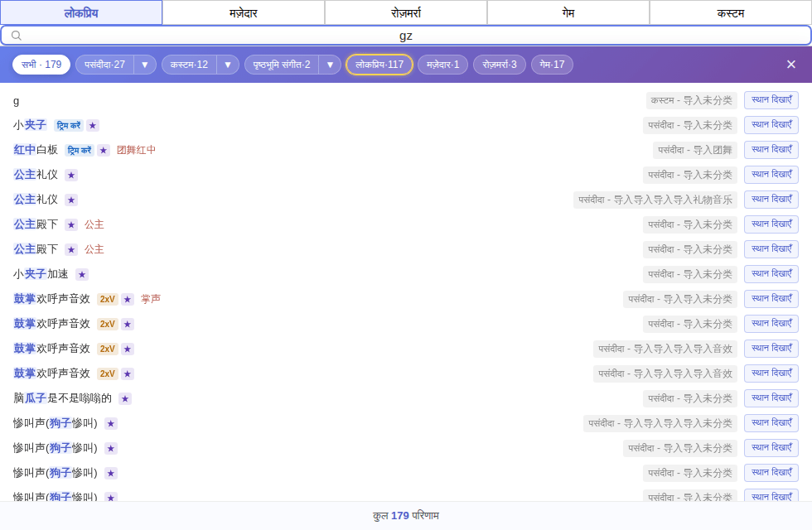Click star icon beside 红中白板
Screen dimensions: 812x530
pos(104,150)
